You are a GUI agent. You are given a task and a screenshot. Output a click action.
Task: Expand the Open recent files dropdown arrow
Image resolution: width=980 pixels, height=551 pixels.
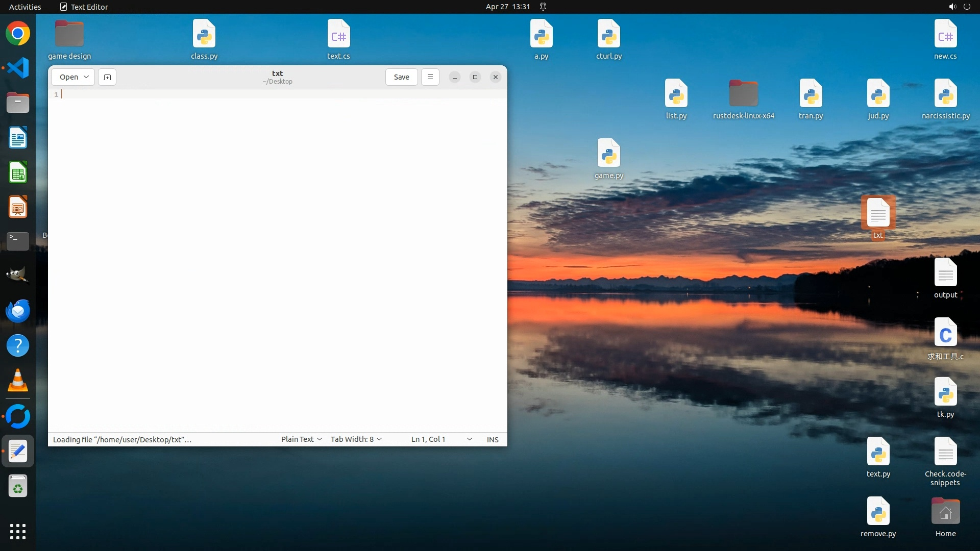click(86, 77)
